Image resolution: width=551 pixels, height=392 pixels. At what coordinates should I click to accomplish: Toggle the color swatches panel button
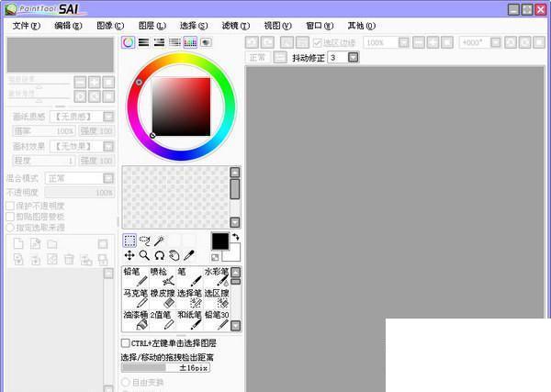190,42
